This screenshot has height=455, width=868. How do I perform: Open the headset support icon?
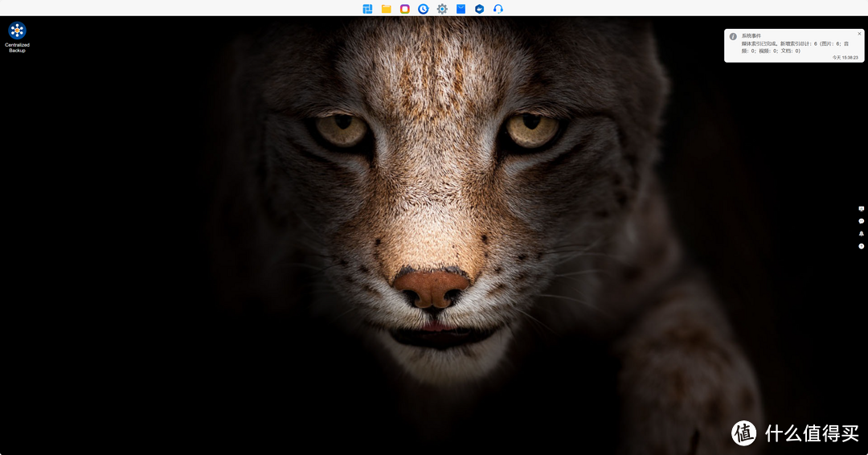click(x=498, y=9)
